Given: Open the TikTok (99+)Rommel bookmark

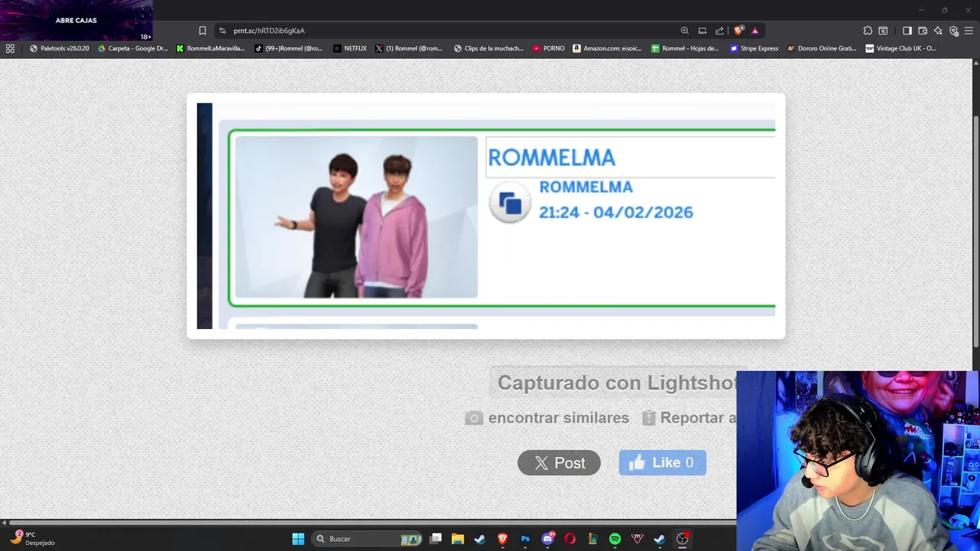Looking at the screenshot, I should tap(289, 48).
